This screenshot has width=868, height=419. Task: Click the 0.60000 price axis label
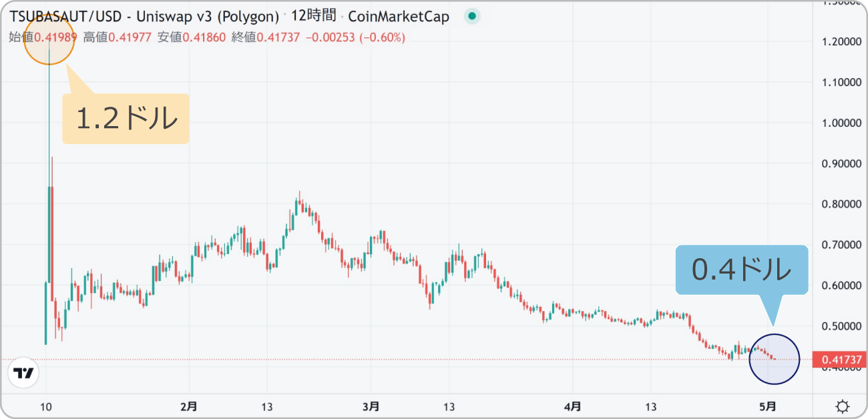coord(842,286)
